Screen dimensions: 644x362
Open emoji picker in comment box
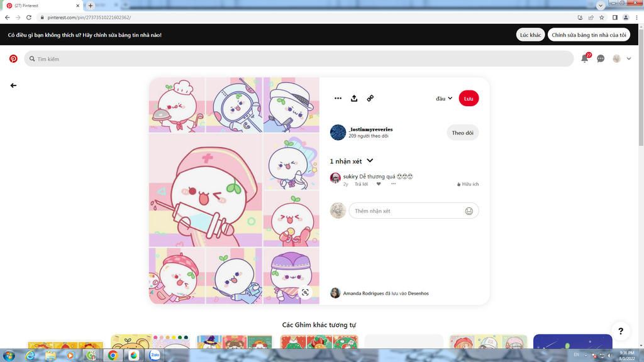(469, 211)
